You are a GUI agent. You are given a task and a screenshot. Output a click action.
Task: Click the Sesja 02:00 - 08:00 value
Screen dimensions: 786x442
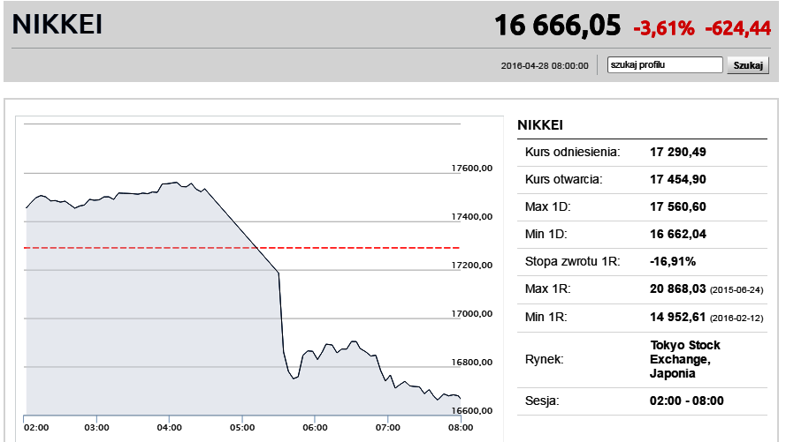(687, 401)
